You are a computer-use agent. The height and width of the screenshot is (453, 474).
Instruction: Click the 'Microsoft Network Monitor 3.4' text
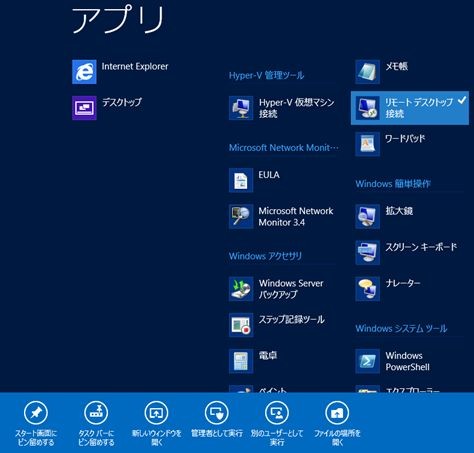coord(296,217)
